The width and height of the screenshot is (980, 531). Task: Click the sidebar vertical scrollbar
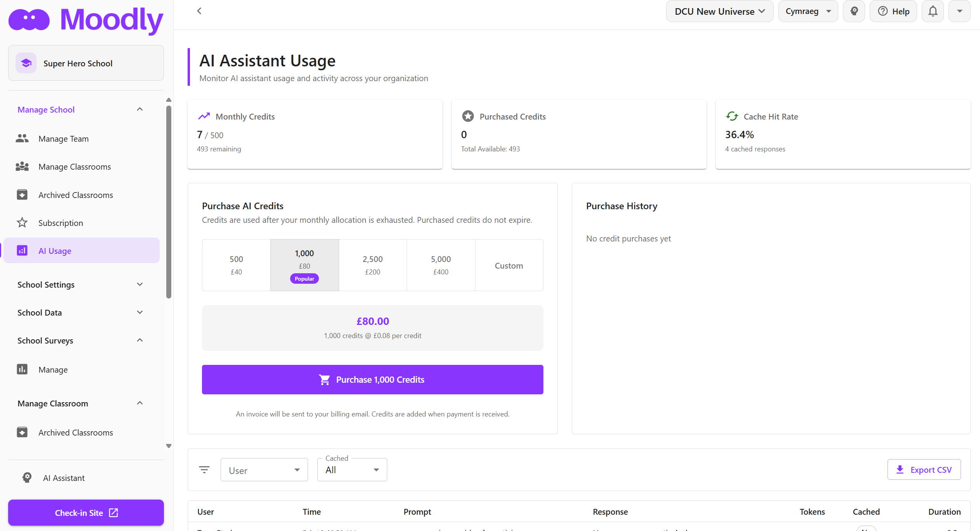coord(169,202)
